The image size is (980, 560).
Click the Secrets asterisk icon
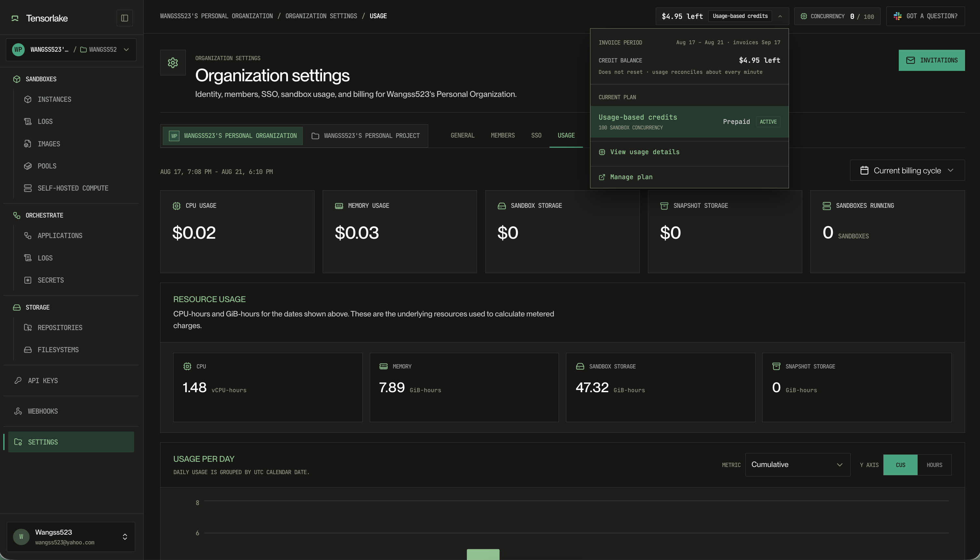28,280
